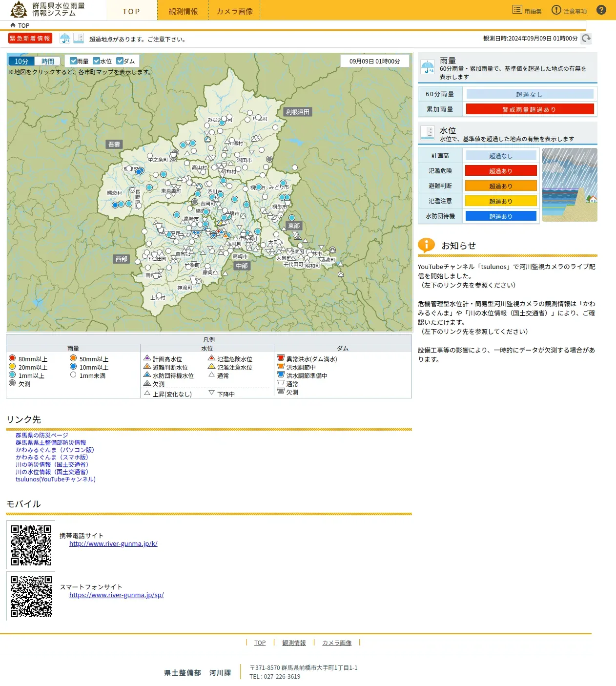The image size is (616, 686).
Task: Select the 時間 interval toggle
Action: tap(48, 61)
